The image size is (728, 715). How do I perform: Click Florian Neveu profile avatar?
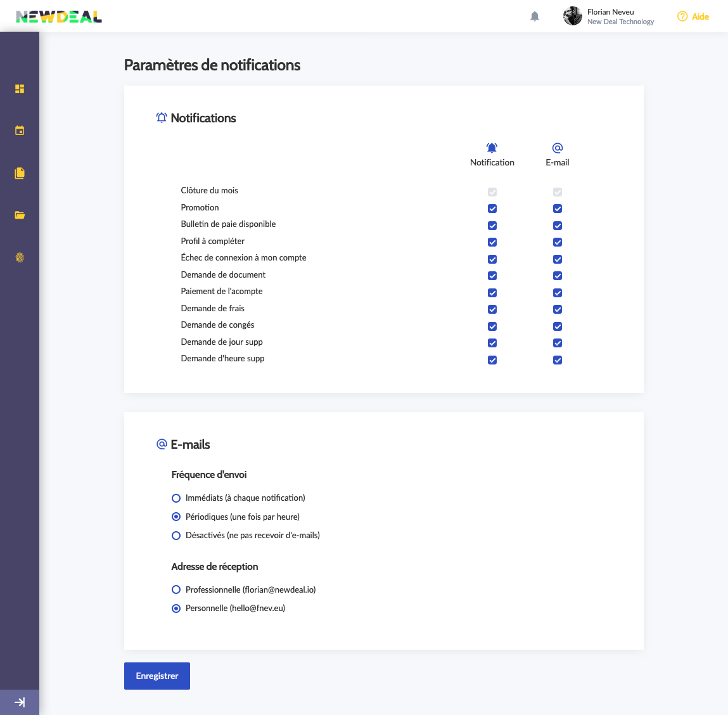(x=573, y=16)
